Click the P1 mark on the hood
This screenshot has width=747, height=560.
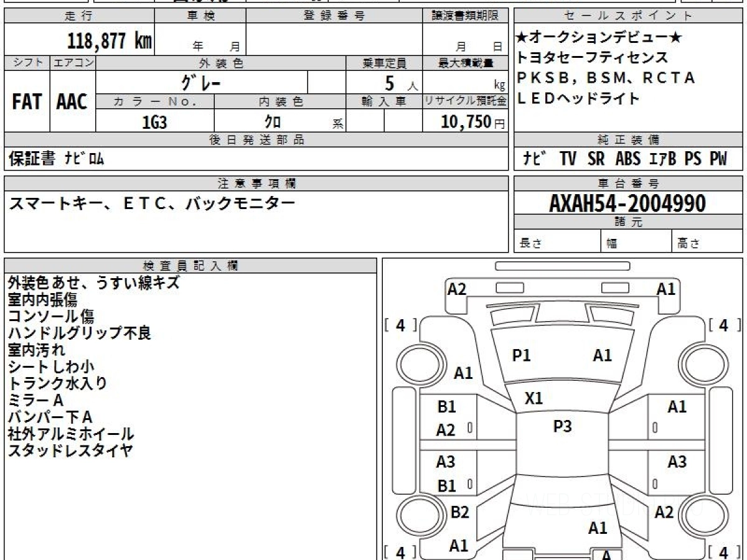point(521,356)
